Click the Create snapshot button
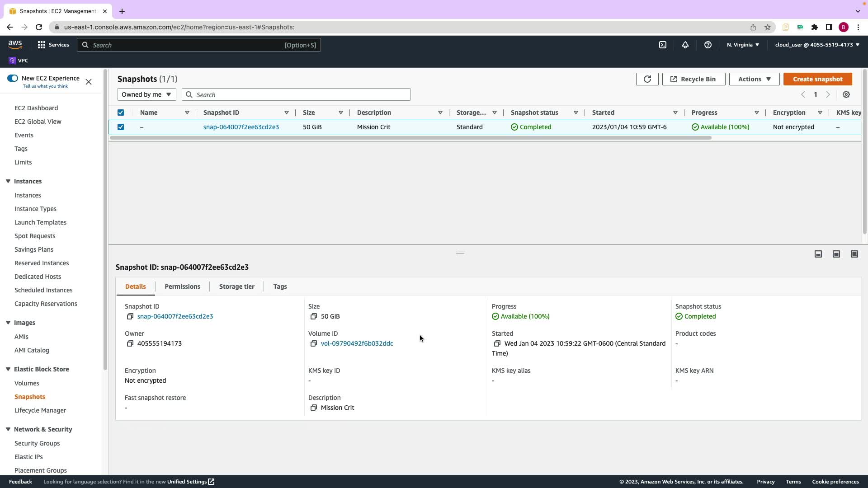This screenshot has width=868, height=488. 817,79
